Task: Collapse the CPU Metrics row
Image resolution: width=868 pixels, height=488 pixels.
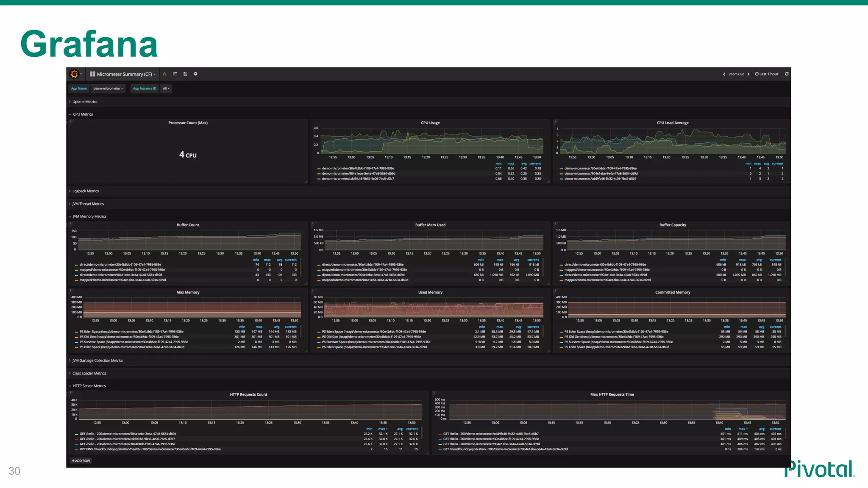Action: click(x=83, y=114)
